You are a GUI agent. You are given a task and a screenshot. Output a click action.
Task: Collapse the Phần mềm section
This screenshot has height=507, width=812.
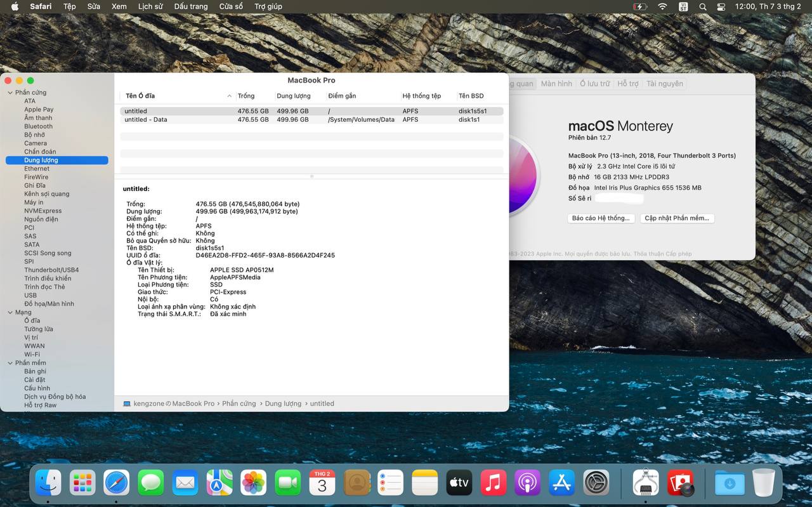tap(10, 363)
